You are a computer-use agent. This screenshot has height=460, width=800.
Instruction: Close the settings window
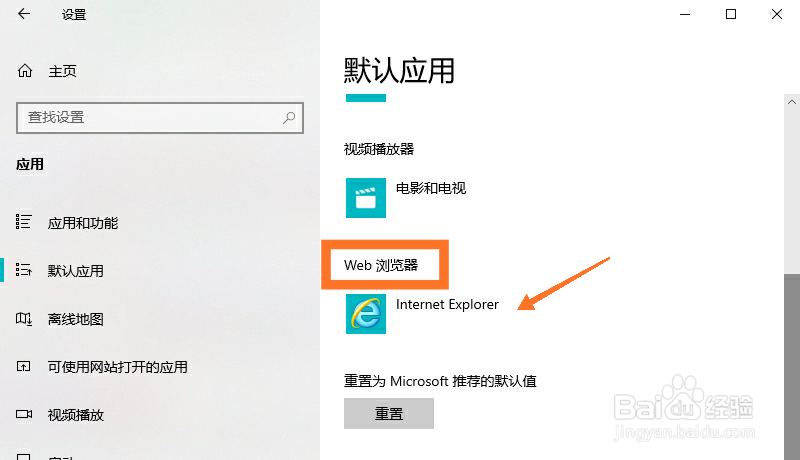(x=777, y=14)
